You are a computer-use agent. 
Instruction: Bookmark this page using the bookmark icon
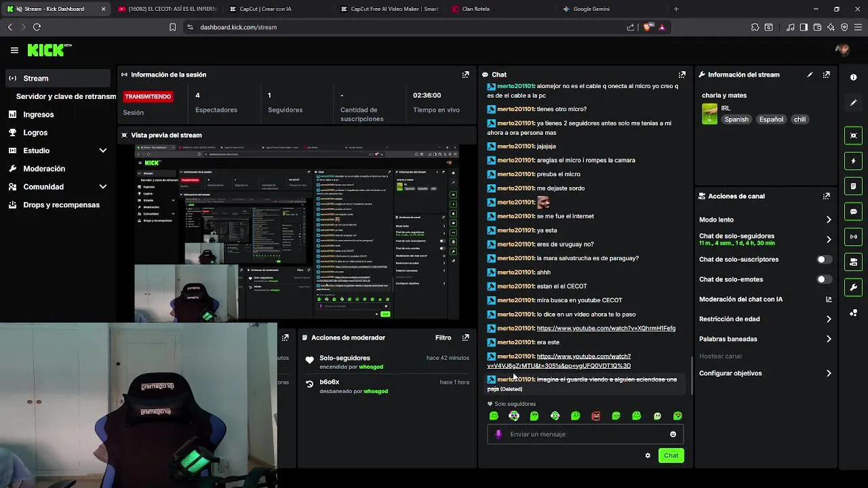(172, 27)
